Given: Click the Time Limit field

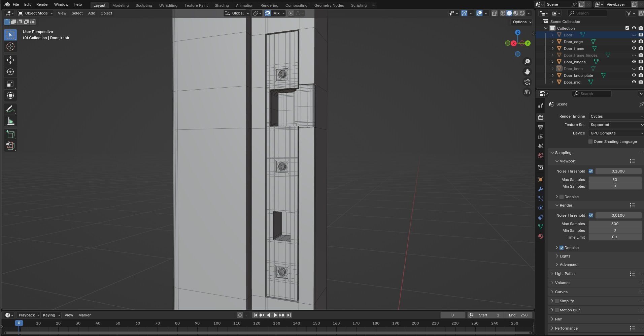Looking at the screenshot, I should pyautogui.click(x=615, y=237).
